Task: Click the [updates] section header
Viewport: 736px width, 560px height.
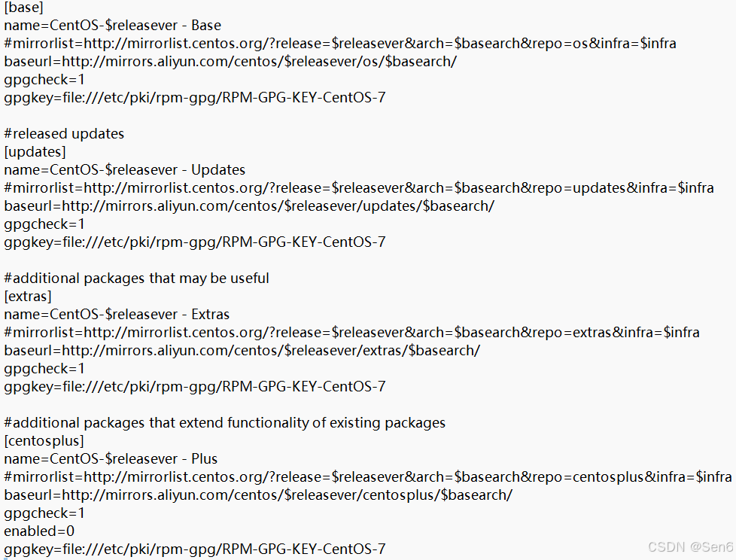Action: [x=35, y=152]
